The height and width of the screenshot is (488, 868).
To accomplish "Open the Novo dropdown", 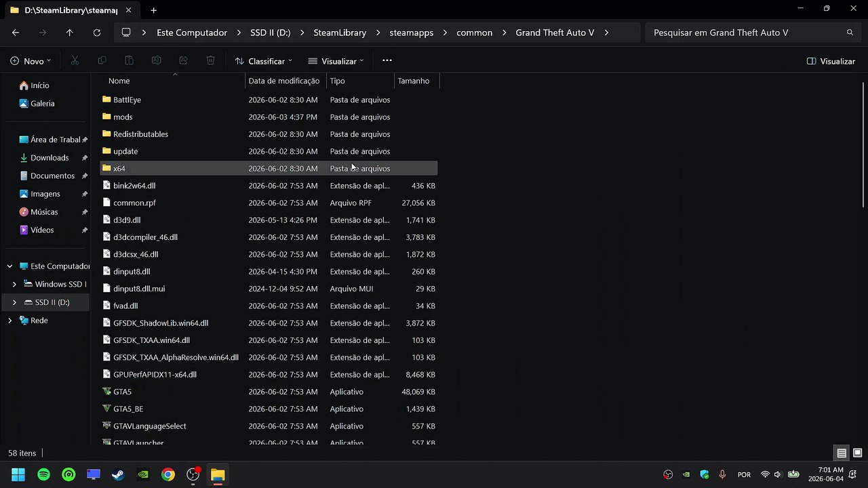I will pos(31,61).
